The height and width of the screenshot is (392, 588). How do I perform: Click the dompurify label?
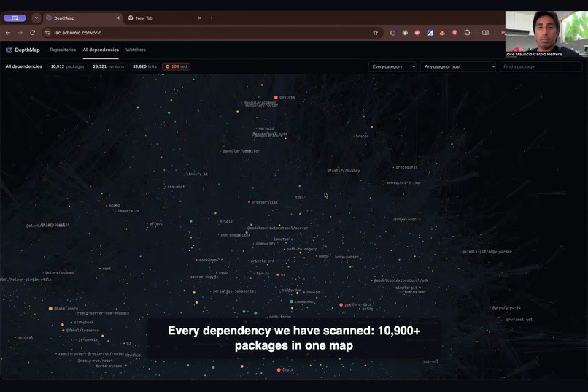coord(266,244)
